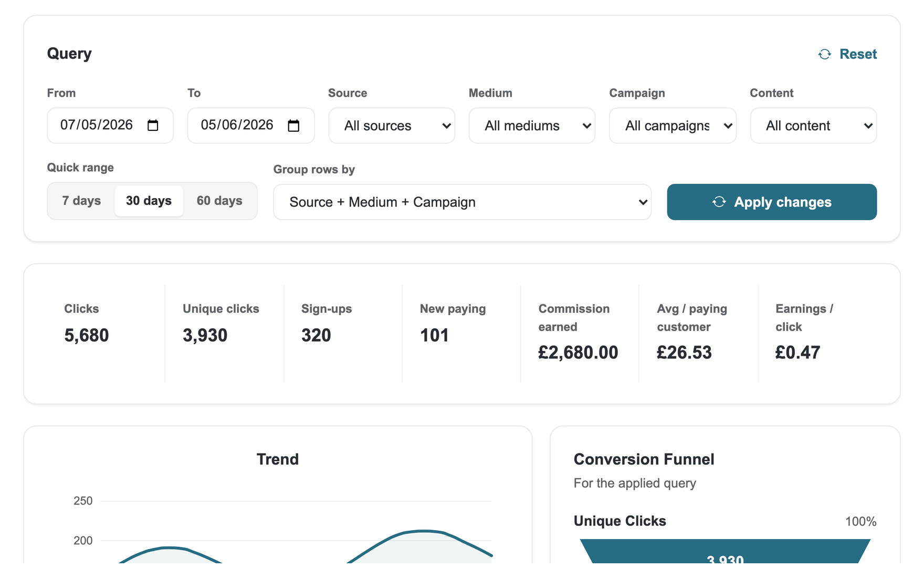
Task: Click the Avg / paying customer value £26.53
Action: pos(684,352)
